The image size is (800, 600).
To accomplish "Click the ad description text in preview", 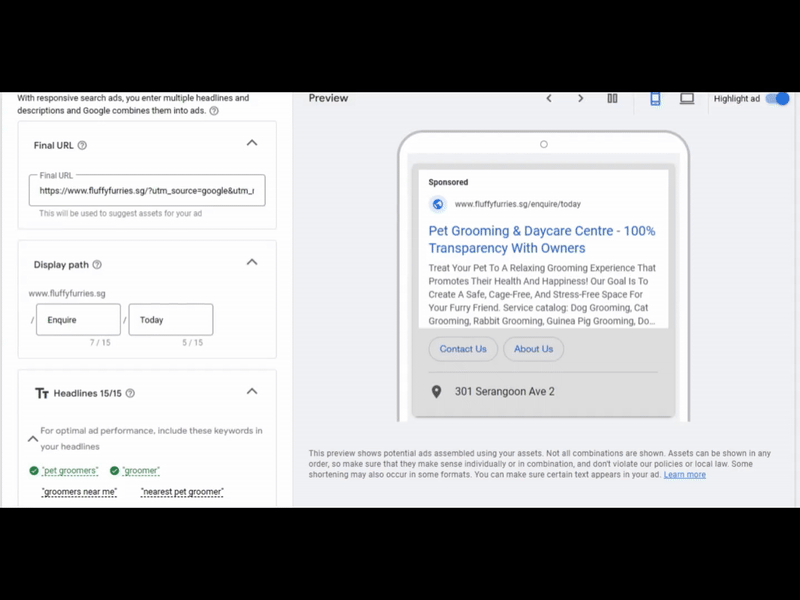I will [x=542, y=294].
